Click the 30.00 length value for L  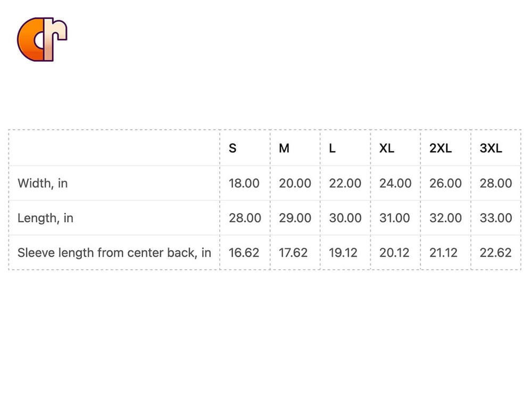(x=345, y=218)
